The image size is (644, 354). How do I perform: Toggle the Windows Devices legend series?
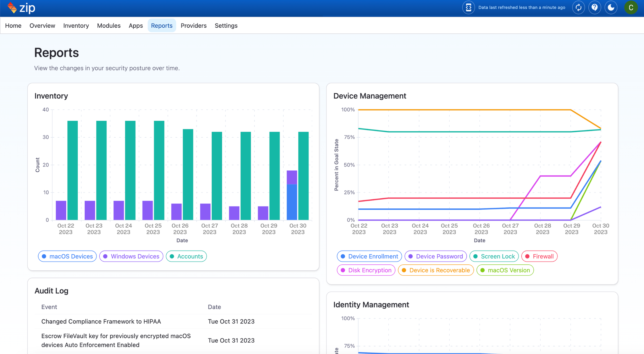(131, 256)
